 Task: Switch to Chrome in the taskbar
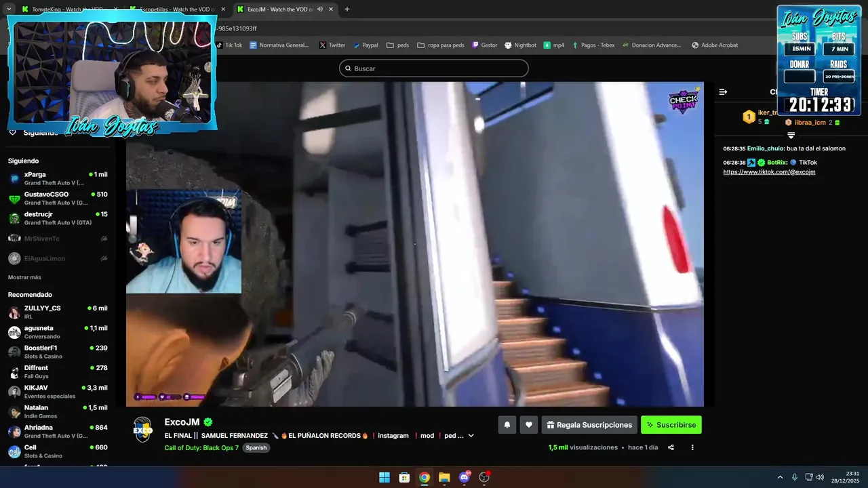[x=424, y=477]
